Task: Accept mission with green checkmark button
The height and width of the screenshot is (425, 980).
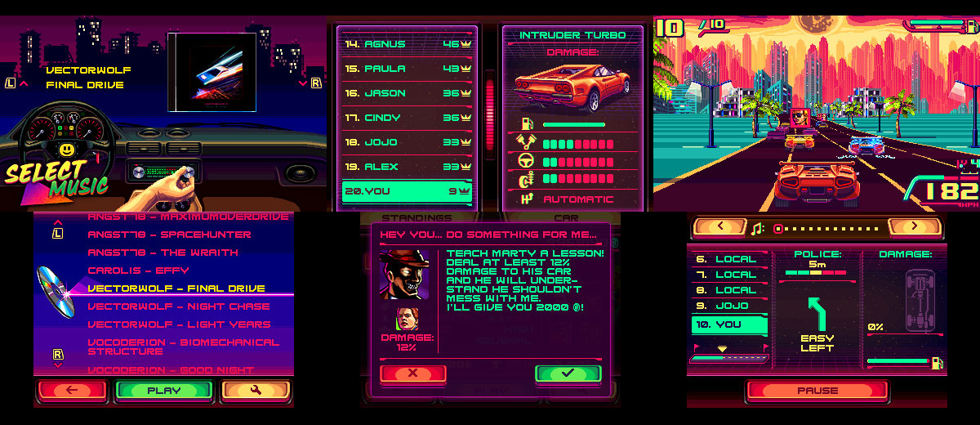Action: pyautogui.click(x=568, y=374)
